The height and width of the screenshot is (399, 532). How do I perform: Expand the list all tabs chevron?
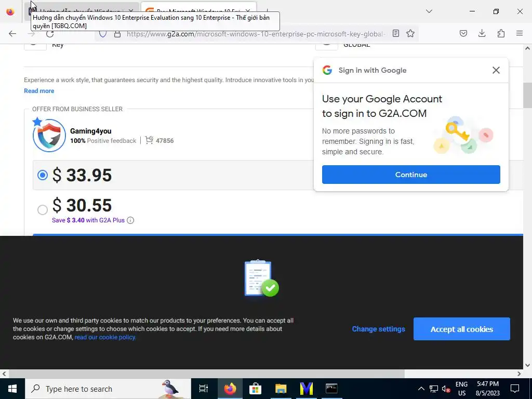429,11
